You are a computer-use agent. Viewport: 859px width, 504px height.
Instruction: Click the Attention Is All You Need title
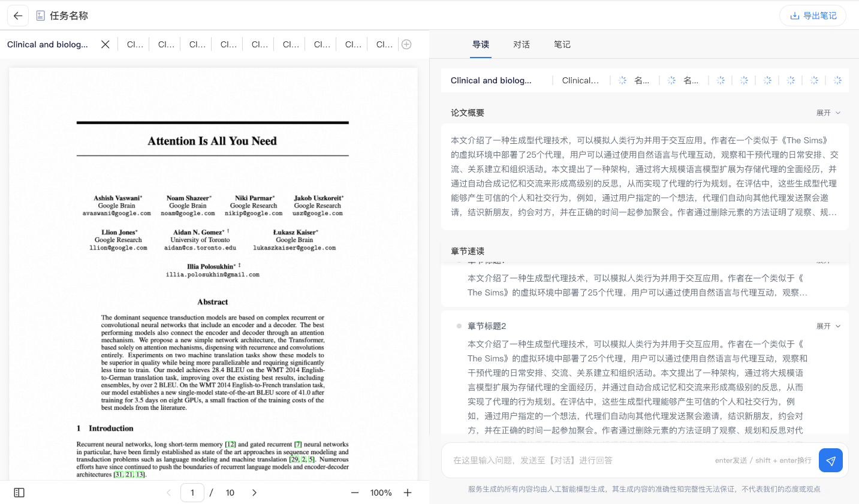[212, 141]
